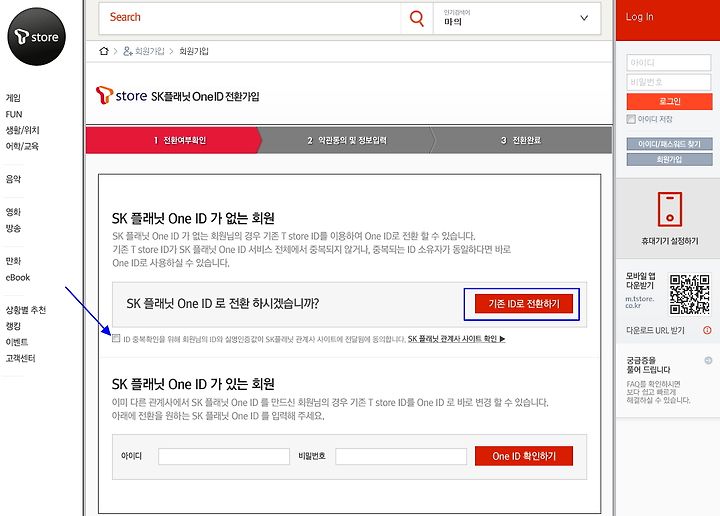Viewport: 720px width, 516px height.
Task: Open the eBook category
Action: click(17, 277)
